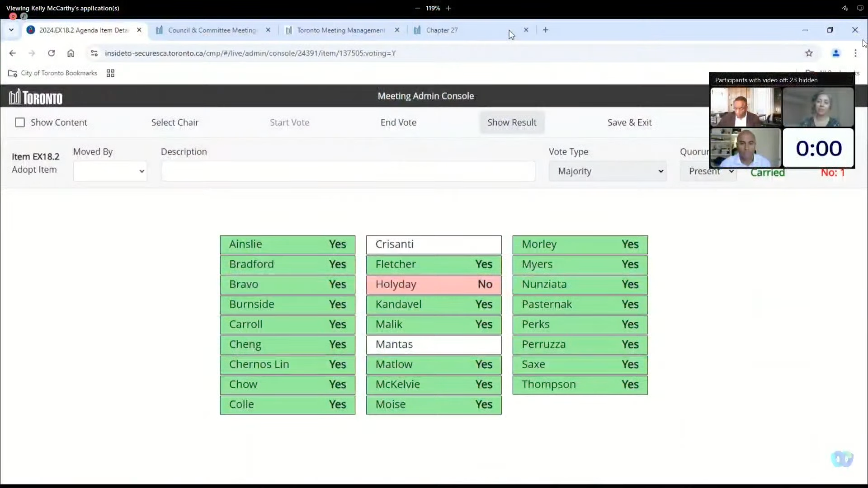The width and height of the screenshot is (868, 488).
Task: Toggle Nunziata's vote cell
Action: pyautogui.click(x=580, y=285)
